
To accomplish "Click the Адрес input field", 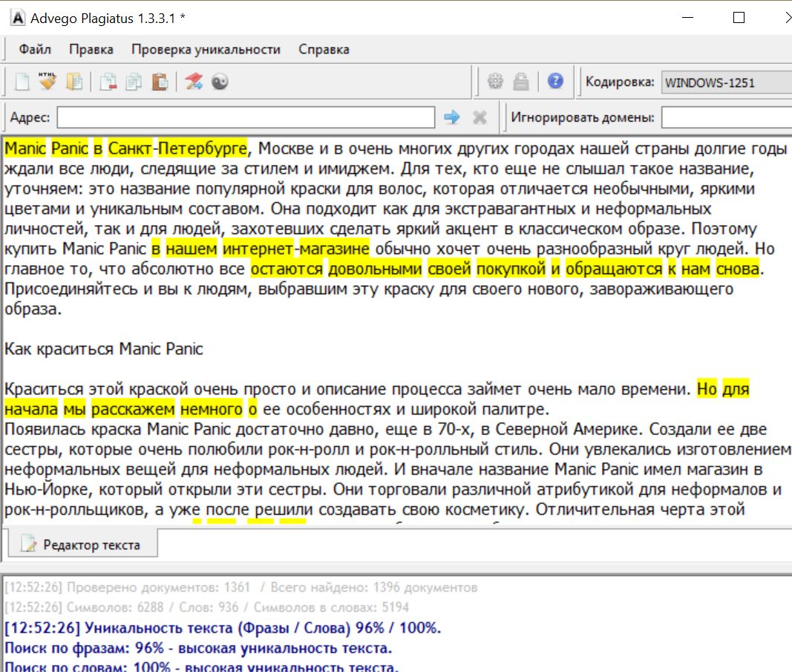I will (x=246, y=117).
